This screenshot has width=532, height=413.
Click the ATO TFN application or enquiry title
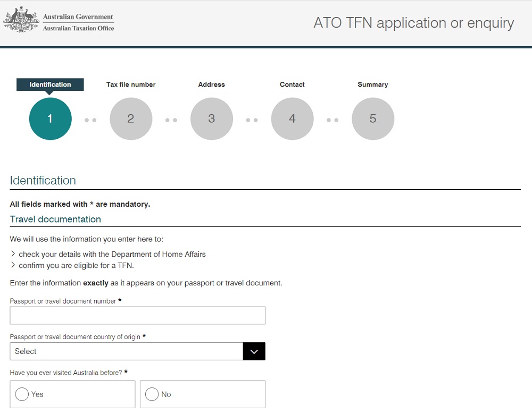point(413,23)
